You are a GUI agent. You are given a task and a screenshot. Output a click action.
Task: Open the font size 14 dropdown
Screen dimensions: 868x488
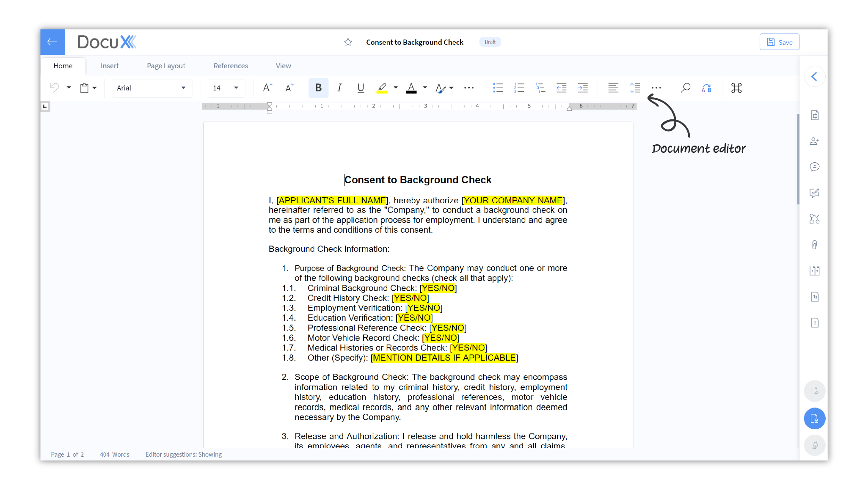226,88
